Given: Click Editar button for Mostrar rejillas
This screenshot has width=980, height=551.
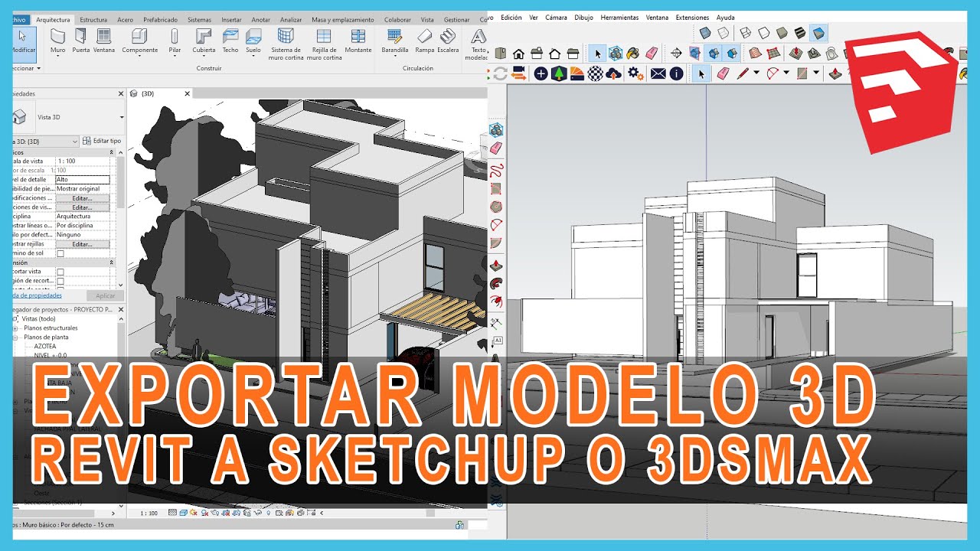Looking at the screenshot, I should tap(82, 244).
